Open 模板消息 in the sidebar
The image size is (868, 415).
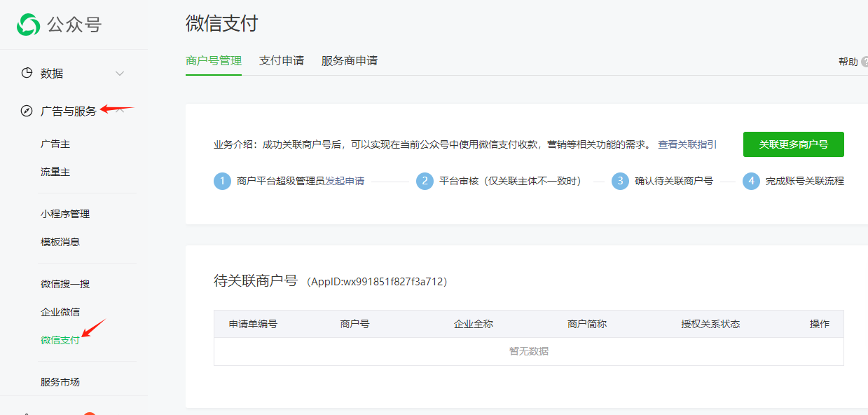point(60,242)
